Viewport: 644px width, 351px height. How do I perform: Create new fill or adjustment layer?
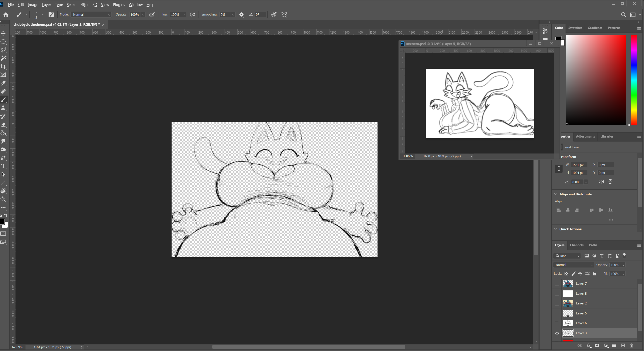(x=606, y=346)
